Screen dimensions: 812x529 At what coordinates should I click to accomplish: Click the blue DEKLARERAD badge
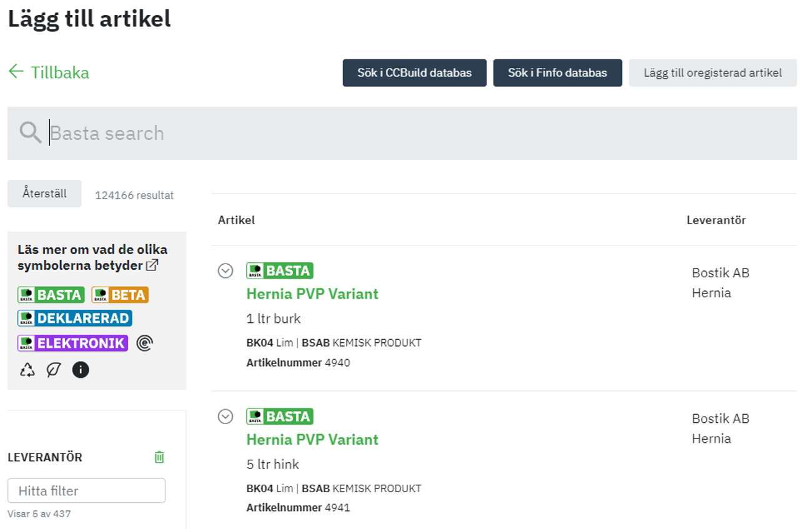tap(74, 319)
